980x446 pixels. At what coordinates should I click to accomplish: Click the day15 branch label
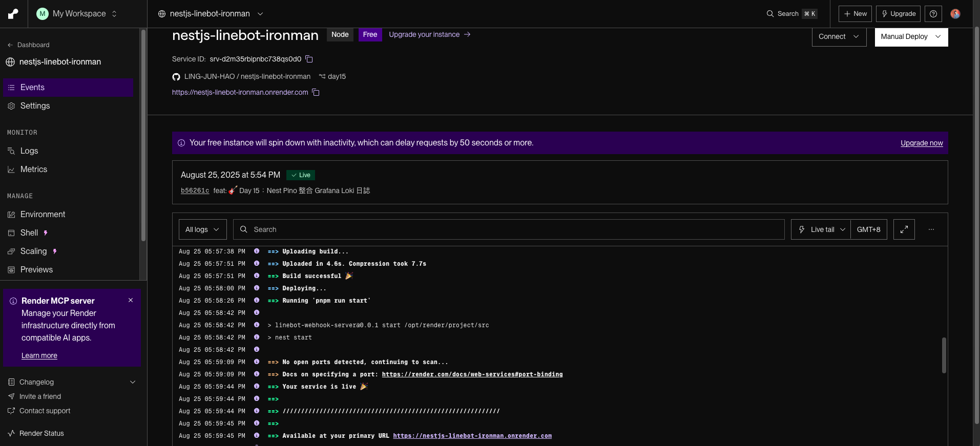[337, 76]
